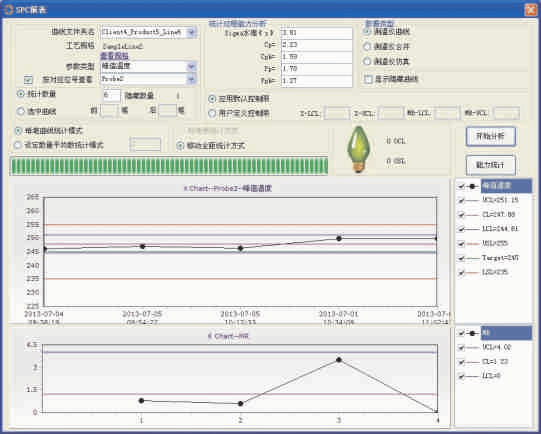Select the 用户定义控制限 radio button
The width and height of the screenshot is (541, 434).
[x=212, y=113]
